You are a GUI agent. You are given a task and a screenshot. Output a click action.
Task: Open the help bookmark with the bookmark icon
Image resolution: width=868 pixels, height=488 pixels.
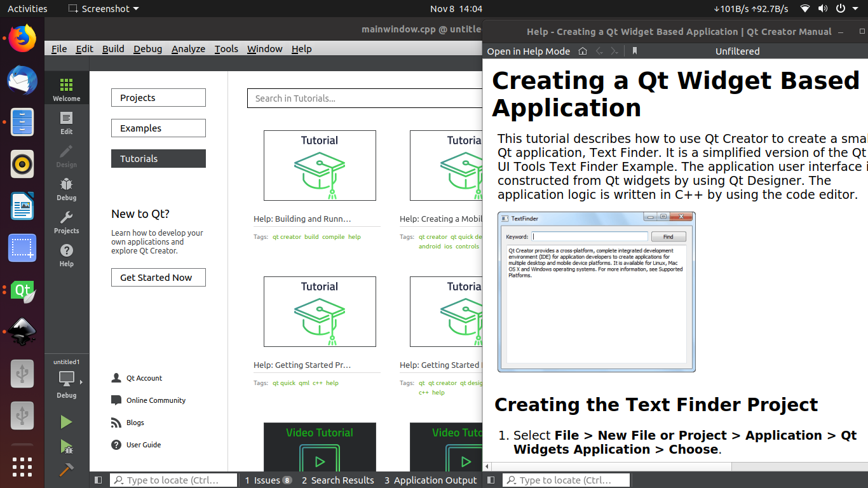(x=634, y=51)
